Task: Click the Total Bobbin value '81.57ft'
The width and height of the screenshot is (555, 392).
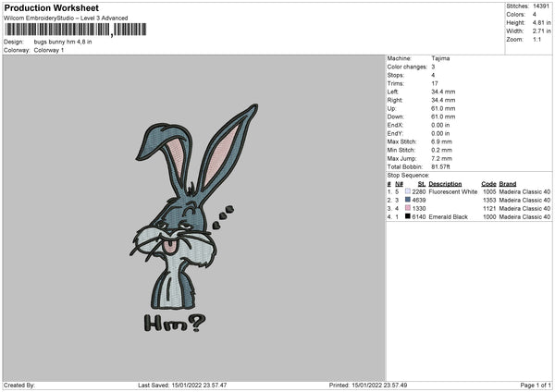Action: pos(440,167)
